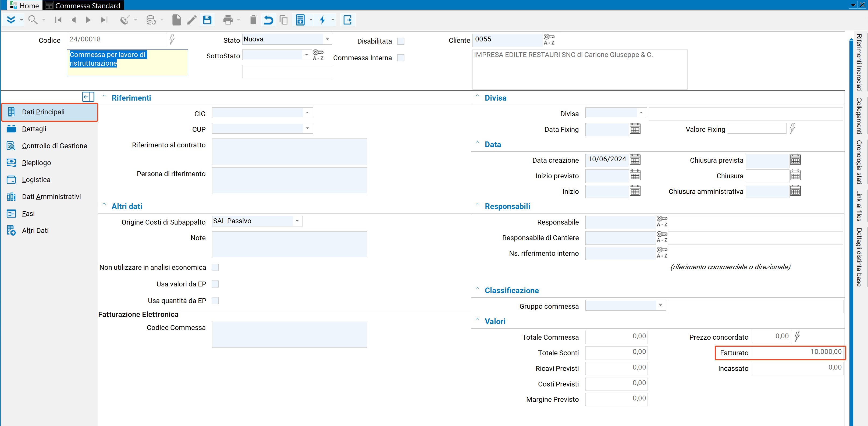The width and height of the screenshot is (868, 426).
Task: Go to the first record icon
Action: [x=58, y=20]
